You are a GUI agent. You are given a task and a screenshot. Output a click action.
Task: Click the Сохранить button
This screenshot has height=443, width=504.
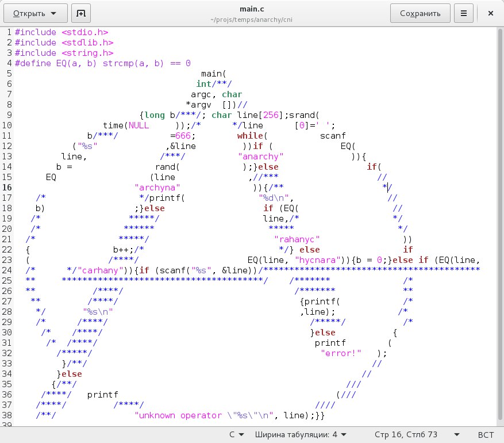click(x=420, y=13)
